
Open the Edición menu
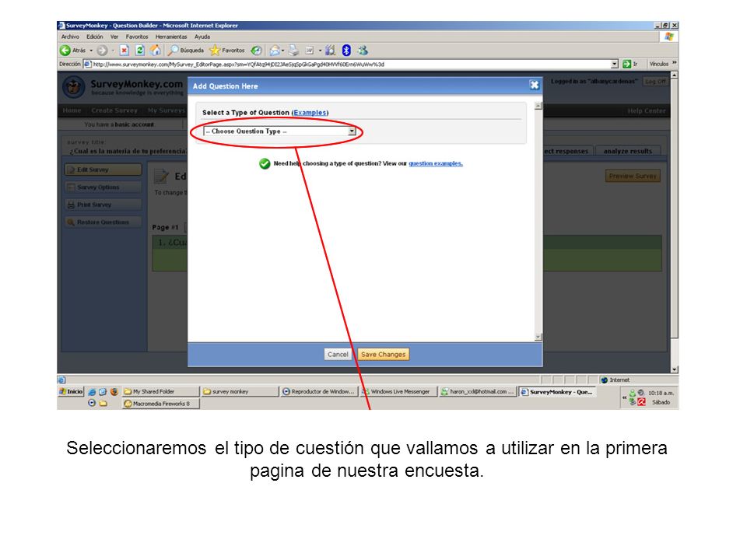tap(94, 37)
